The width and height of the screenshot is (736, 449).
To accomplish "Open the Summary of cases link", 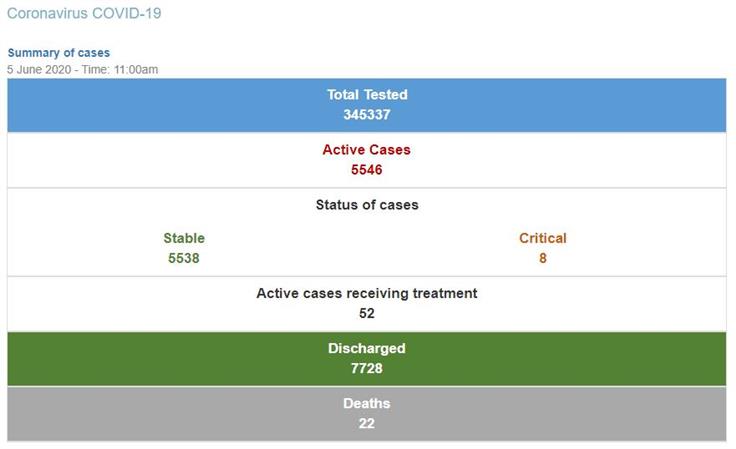I will point(59,53).
